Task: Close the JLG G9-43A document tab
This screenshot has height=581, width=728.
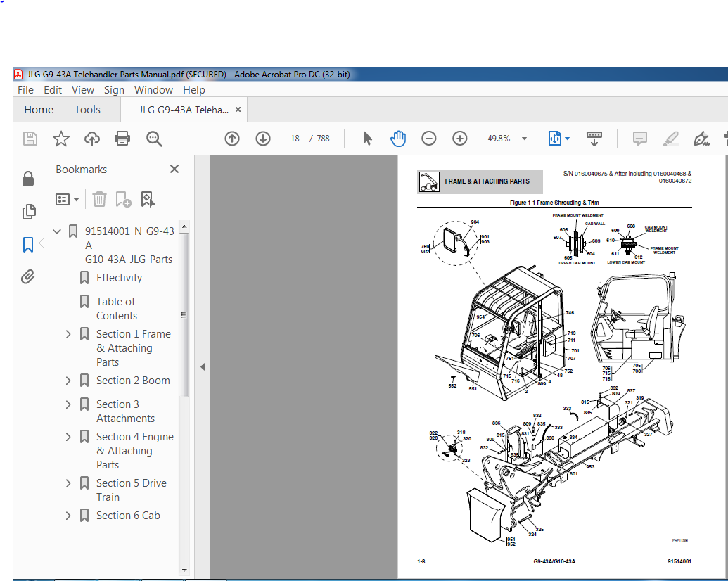Action: tap(238, 110)
